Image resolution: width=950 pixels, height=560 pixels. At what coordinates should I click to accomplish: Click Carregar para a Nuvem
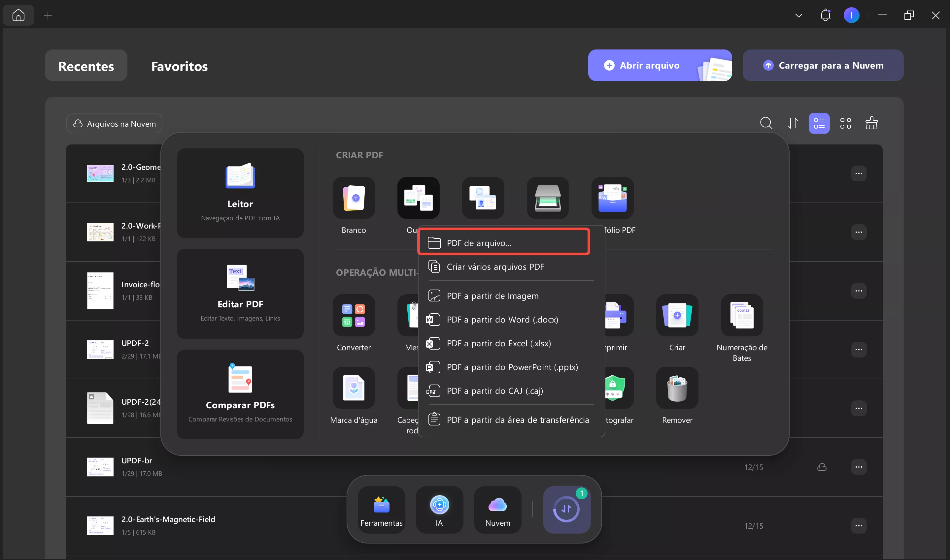822,65
